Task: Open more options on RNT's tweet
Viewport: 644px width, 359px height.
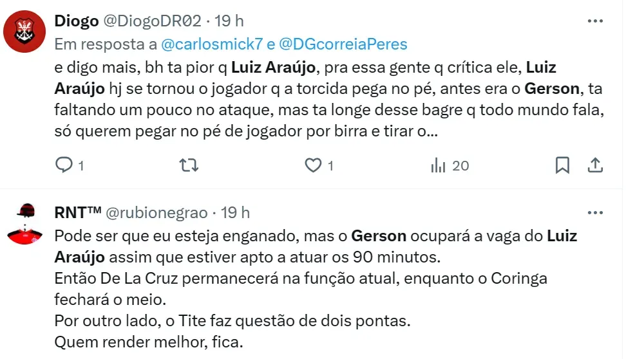Action: coord(595,212)
